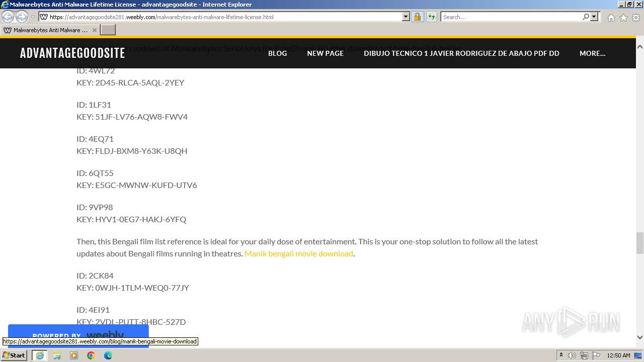Open ADVANTAGEGOODSITE site title link
This screenshot has height=362, width=644.
coord(72,53)
